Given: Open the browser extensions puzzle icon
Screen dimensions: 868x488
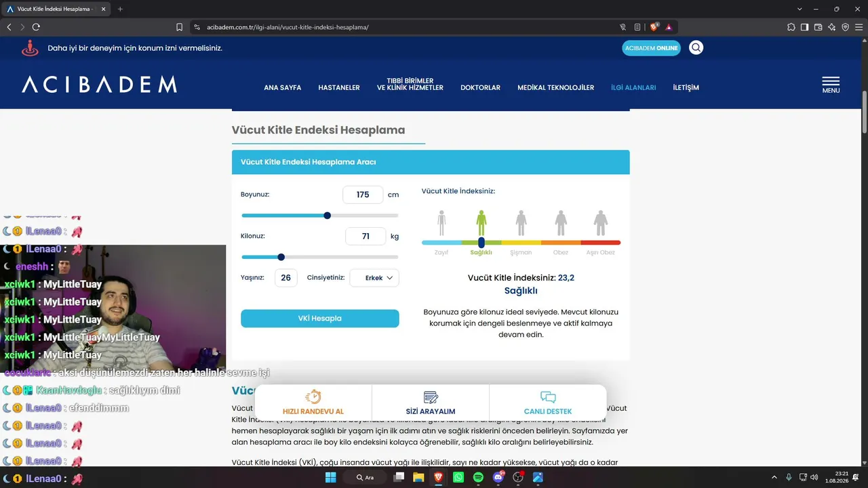Looking at the screenshot, I should pyautogui.click(x=791, y=27).
